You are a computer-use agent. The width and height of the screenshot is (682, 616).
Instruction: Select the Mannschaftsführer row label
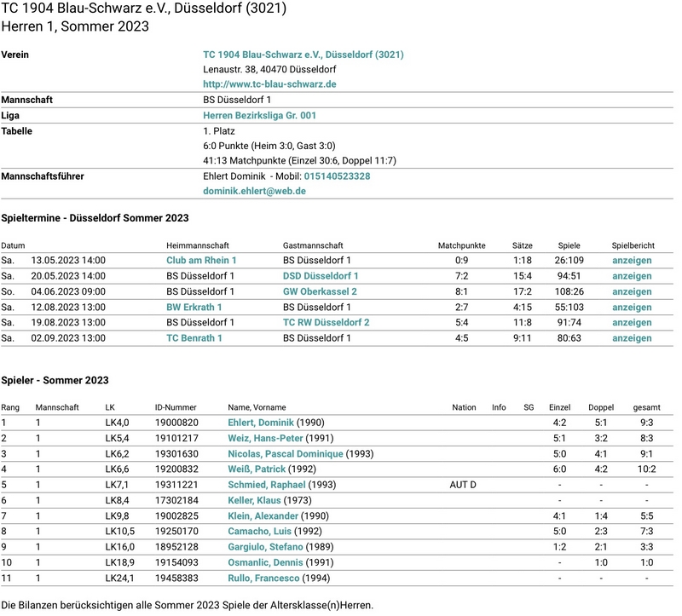[43, 176]
